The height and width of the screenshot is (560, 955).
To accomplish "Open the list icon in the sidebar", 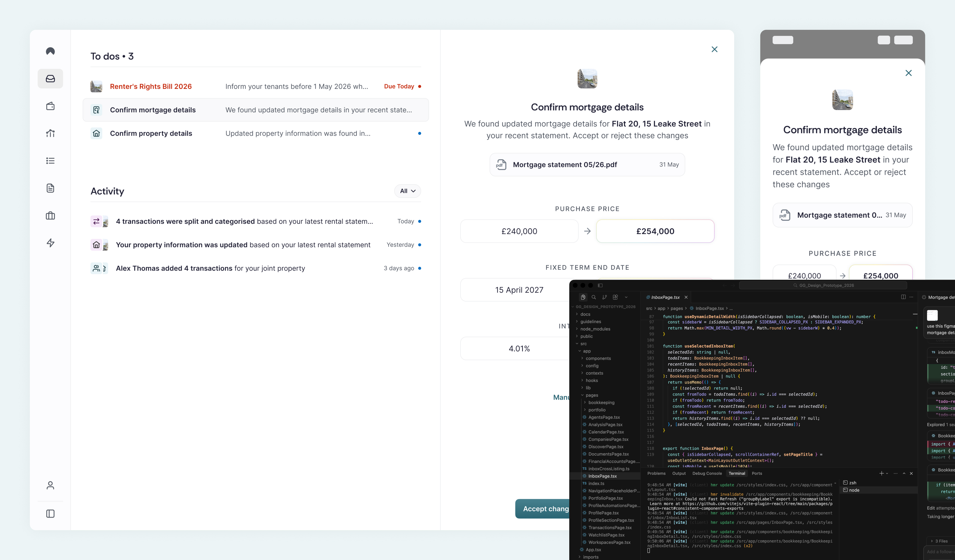I will (x=50, y=161).
